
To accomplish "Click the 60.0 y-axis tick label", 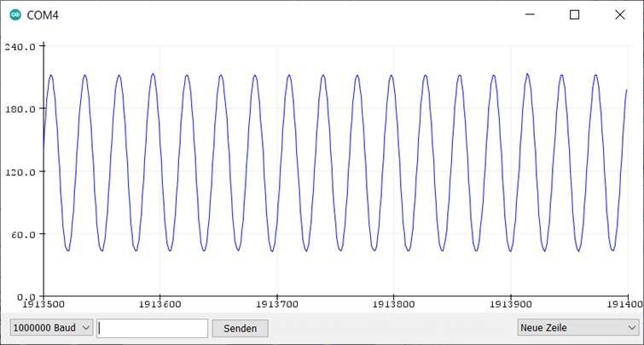I will pos(23,234).
